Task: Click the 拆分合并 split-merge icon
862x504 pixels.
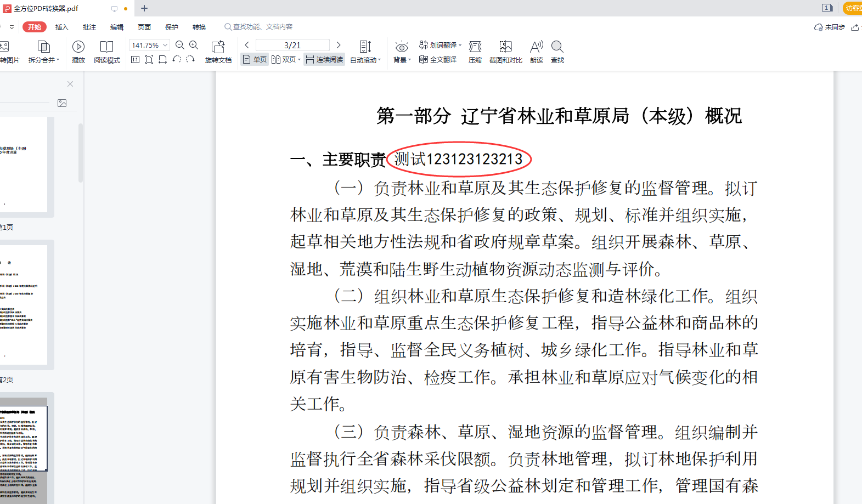Action: (x=43, y=46)
